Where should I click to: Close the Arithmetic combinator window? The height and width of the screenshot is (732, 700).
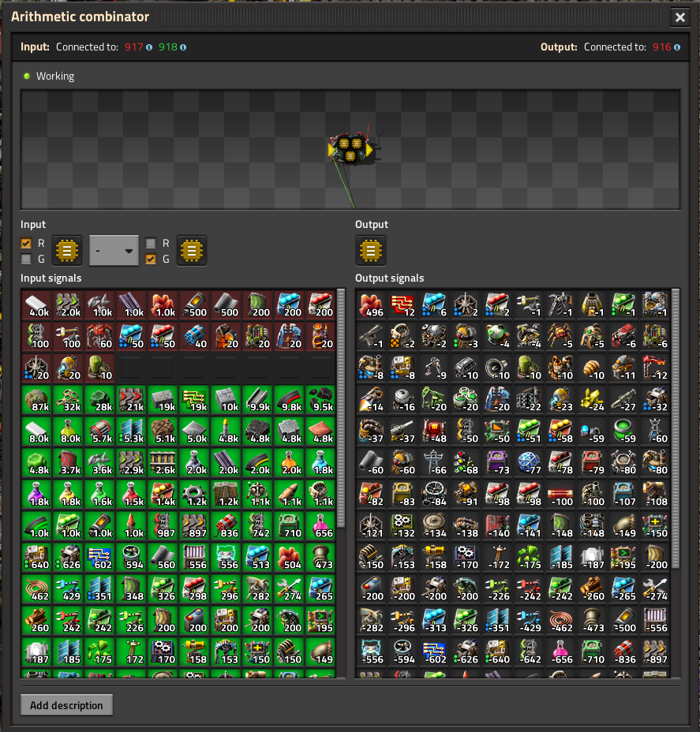(x=679, y=17)
